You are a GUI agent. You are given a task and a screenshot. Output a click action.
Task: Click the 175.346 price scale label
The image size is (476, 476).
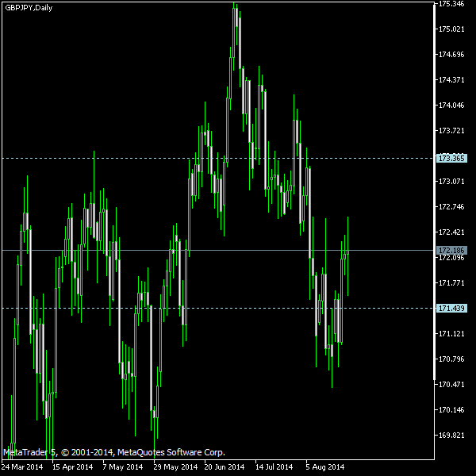coord(451,4)
